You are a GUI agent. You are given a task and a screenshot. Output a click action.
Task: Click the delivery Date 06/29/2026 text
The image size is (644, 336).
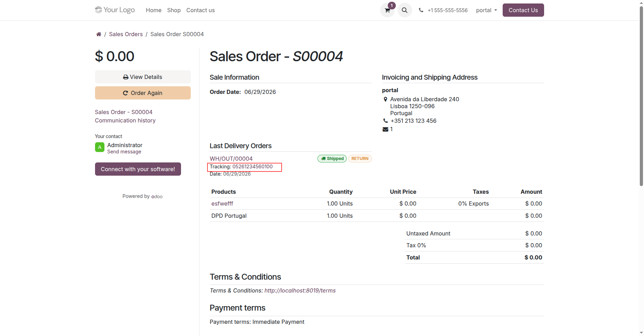[x=230, y=174]
